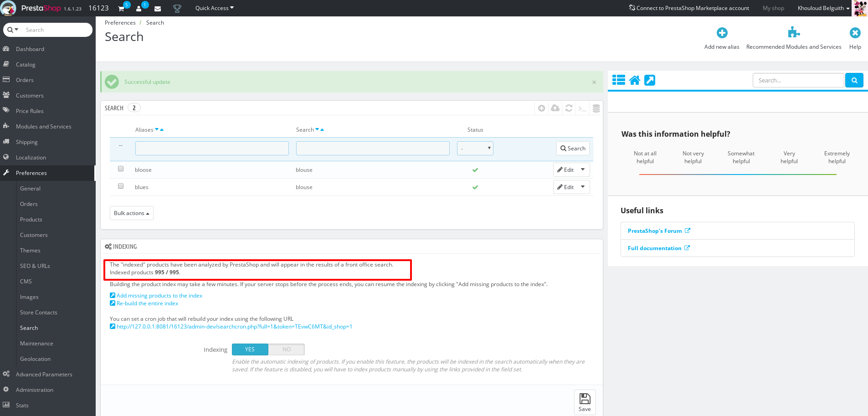The image size is (868, 416).
Task: Open the Catalog menu in sidebar
Action: coord(26,65)
